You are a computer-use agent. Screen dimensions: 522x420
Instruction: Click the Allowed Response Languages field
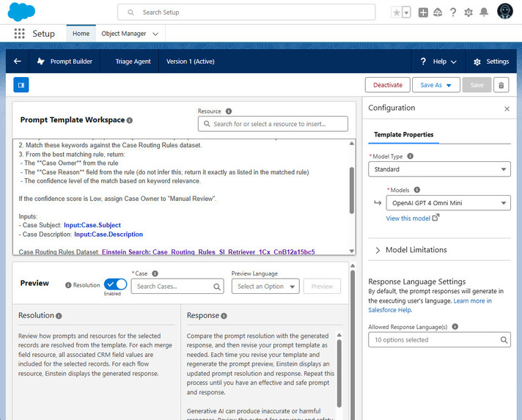439,340
